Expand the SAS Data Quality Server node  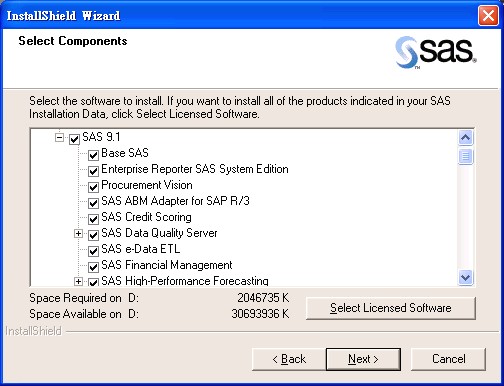[x=78, y=234]
